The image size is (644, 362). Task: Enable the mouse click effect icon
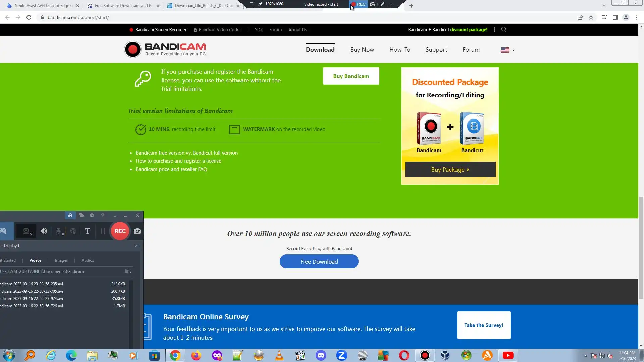click(x=73, y=231)
